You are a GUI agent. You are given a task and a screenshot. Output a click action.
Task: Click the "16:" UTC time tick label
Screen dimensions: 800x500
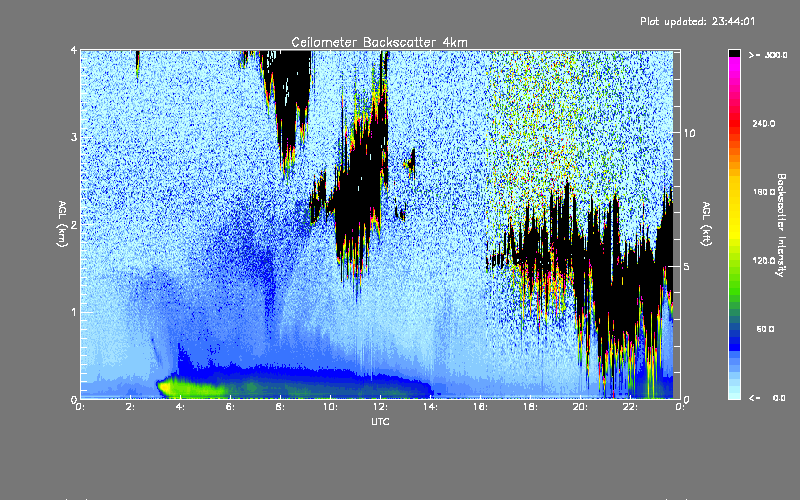point(480,407)
